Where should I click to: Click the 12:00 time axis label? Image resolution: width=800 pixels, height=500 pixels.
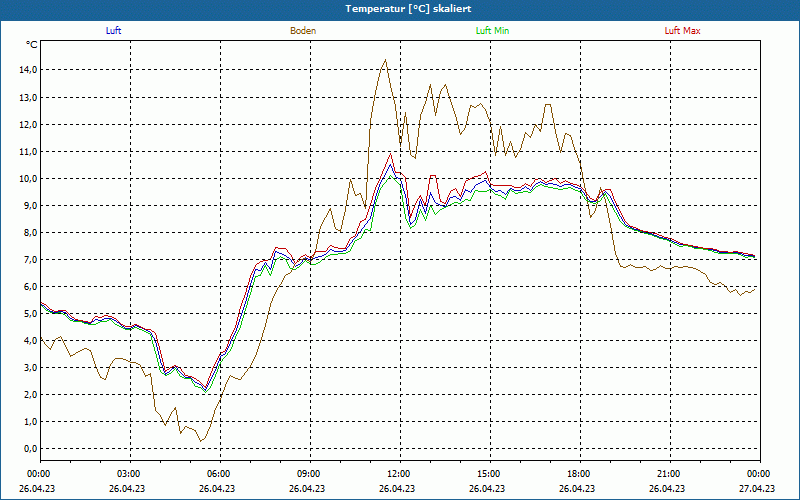point(397,474)
